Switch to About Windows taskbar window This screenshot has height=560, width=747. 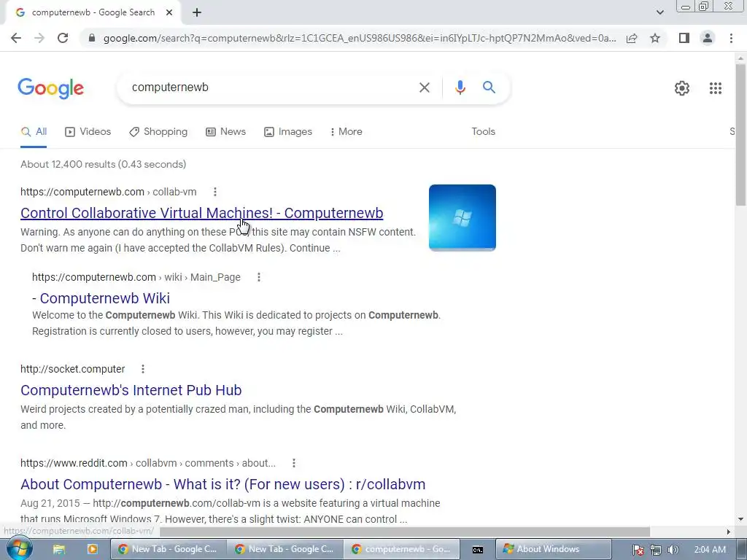(x=553, y=549)
